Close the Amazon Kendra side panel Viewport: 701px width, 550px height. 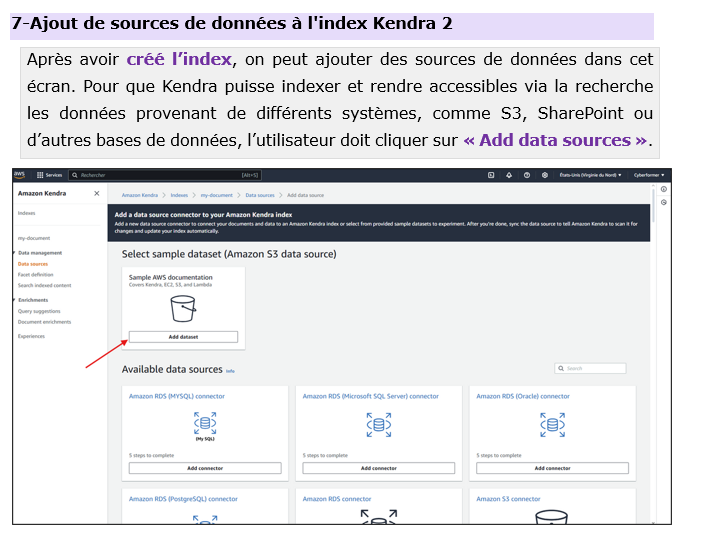tap(97, 193)
